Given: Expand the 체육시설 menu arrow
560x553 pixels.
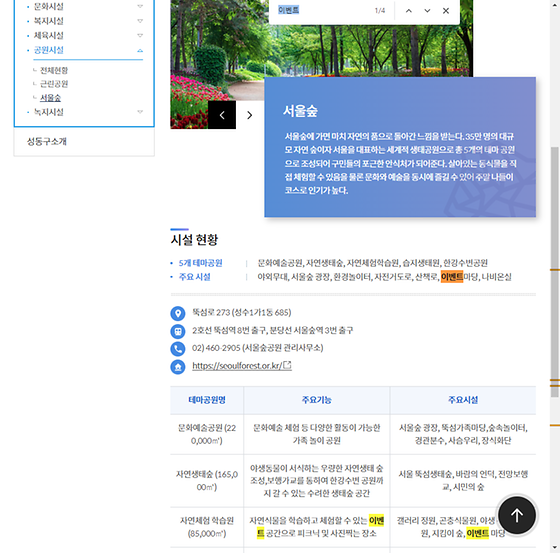Looking at the screenshot, I should click(140, 35).
